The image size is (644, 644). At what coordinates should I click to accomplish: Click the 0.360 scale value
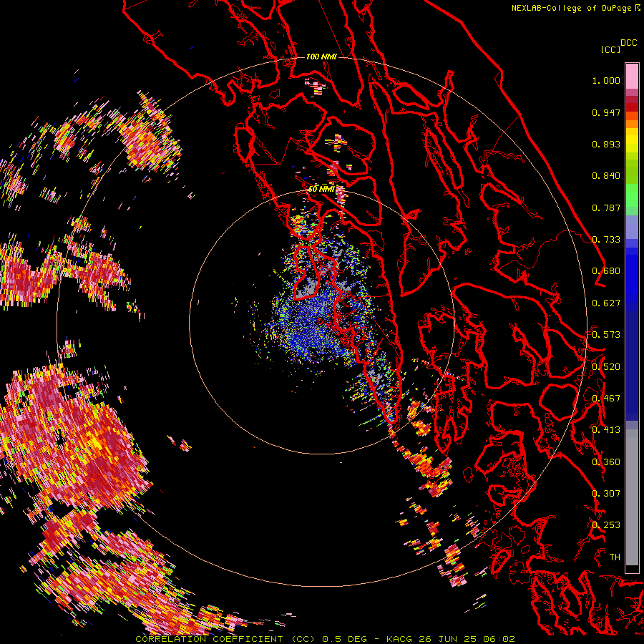(x=606, y=462)
